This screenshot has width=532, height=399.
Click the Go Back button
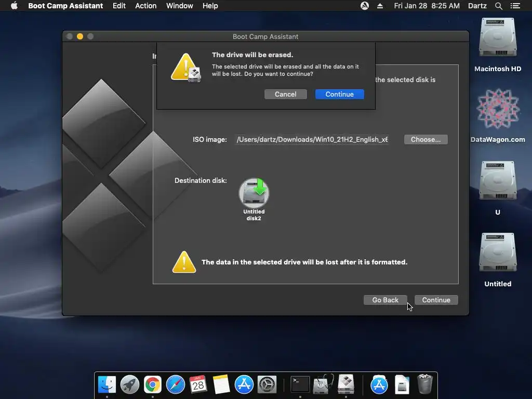(385, 300)
